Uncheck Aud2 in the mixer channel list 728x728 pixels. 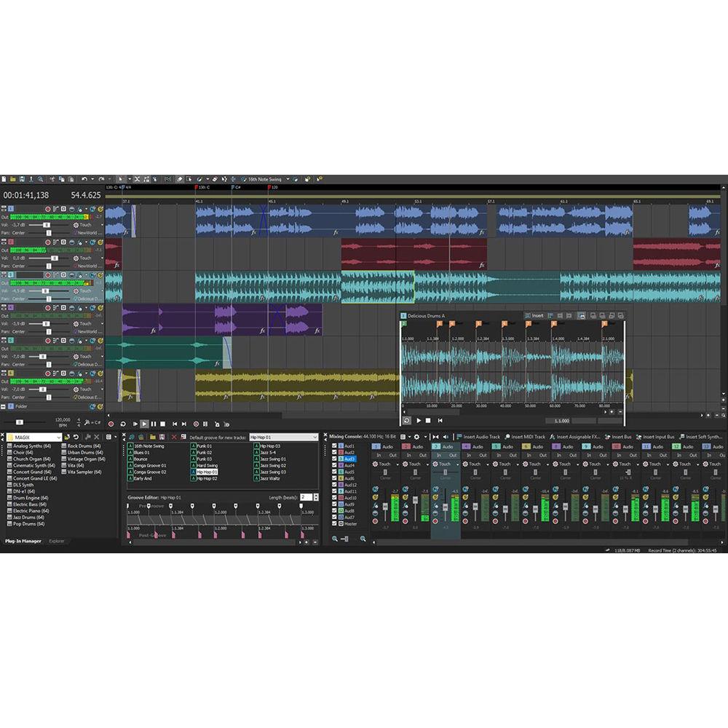tap(334, 451)
